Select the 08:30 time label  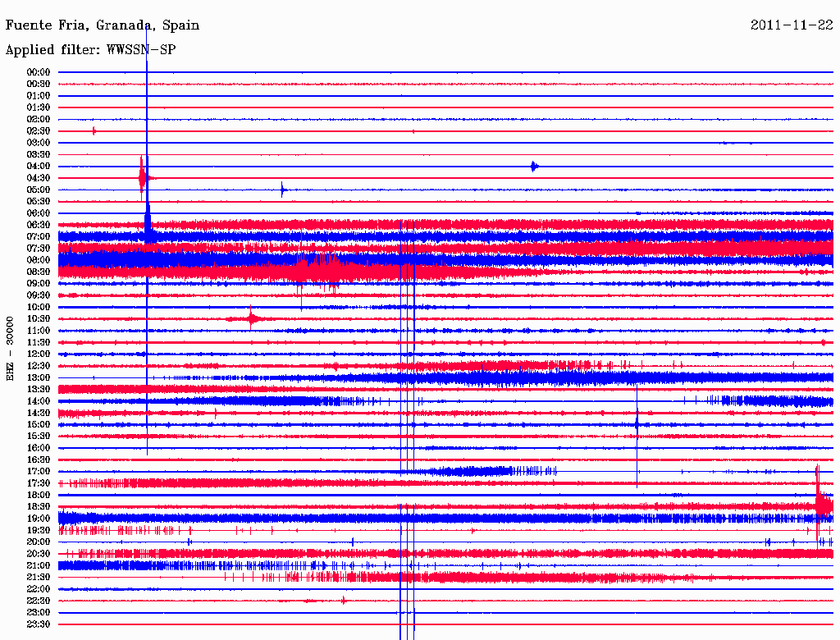click(39, 272)
